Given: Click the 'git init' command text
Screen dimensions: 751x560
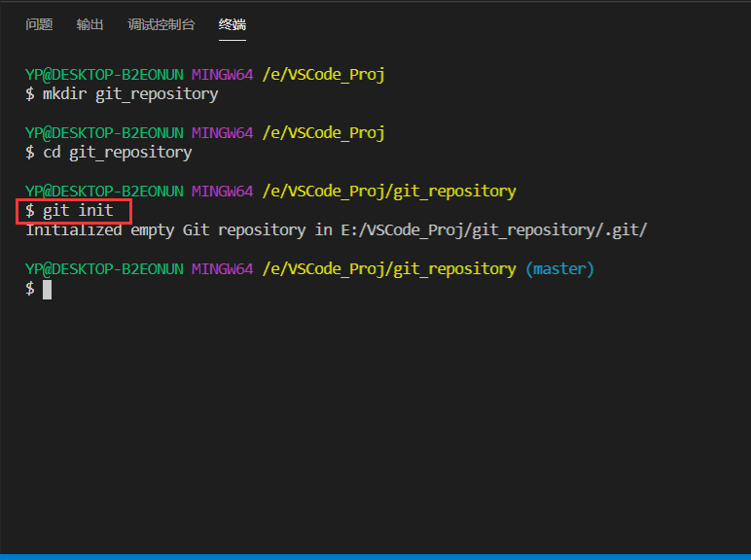Looking at the screenshot, I should pos(78,210).
